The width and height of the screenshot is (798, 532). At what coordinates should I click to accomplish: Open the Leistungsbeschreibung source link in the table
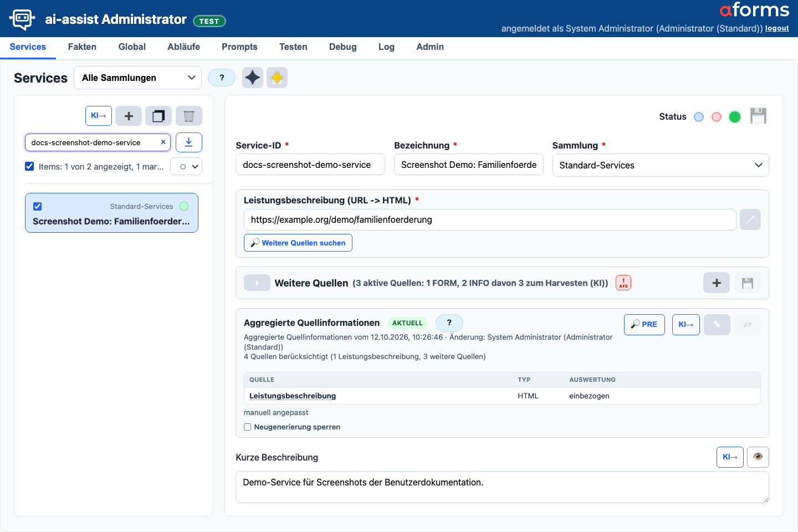click(293, 396)
